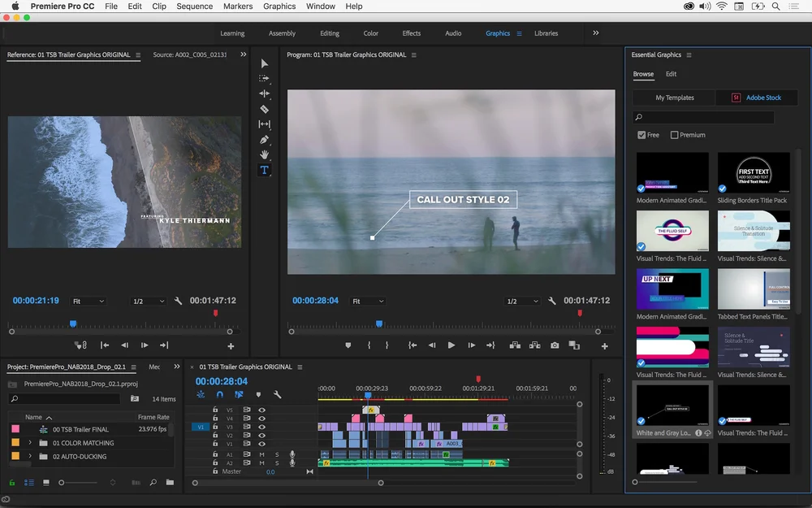Toggle sync lock on track V2
This screenshot has width=812, height=508.
(x=247, y=436)
